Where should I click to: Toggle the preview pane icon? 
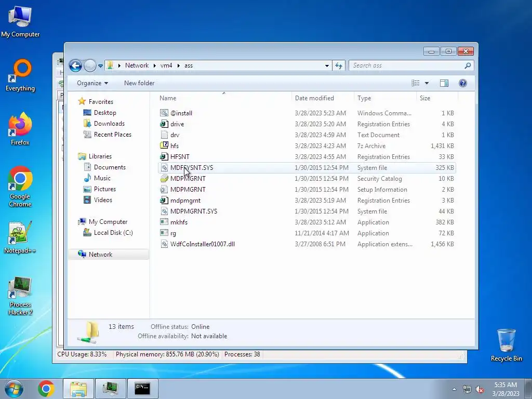444,83
